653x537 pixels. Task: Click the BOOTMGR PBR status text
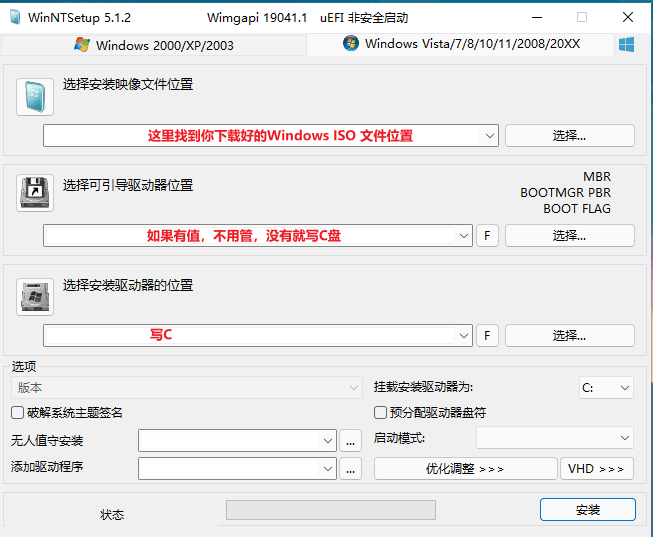pos(566,193)
